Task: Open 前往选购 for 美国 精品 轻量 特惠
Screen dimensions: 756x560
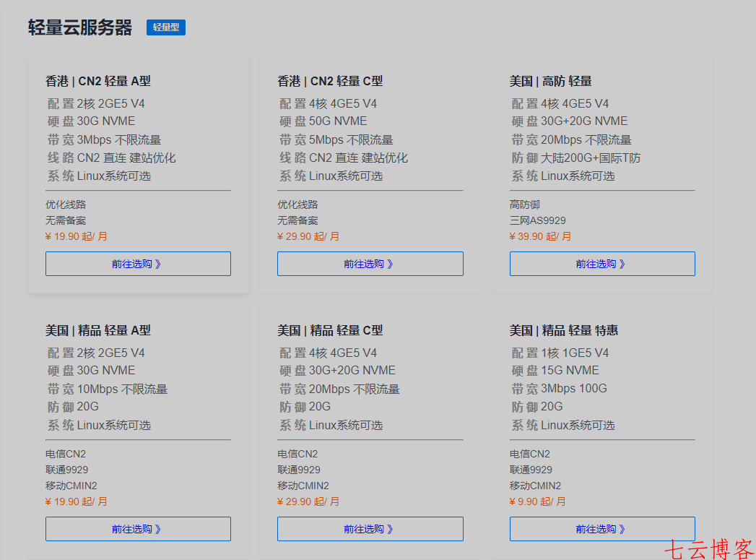Action: [602, 529]
